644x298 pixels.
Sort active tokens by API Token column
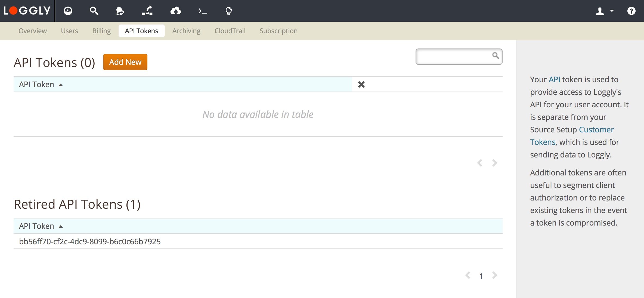click(41, 84)
